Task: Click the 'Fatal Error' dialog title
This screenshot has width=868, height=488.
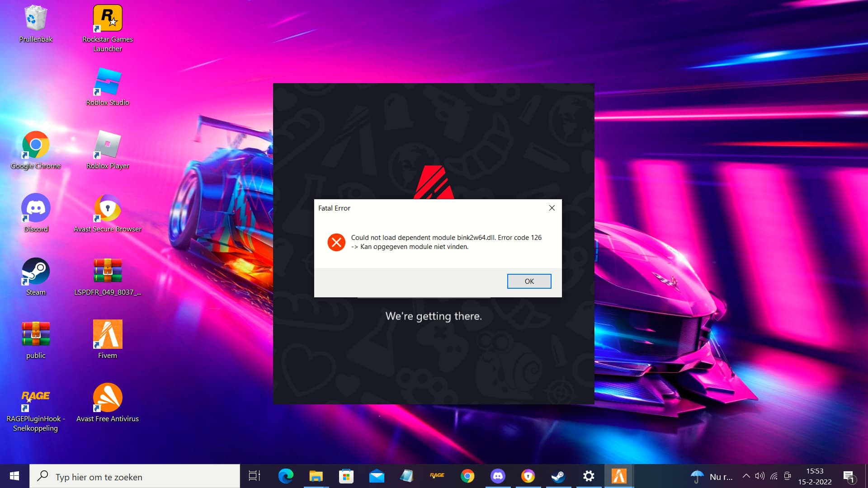Action: click(x=334, y=208)
